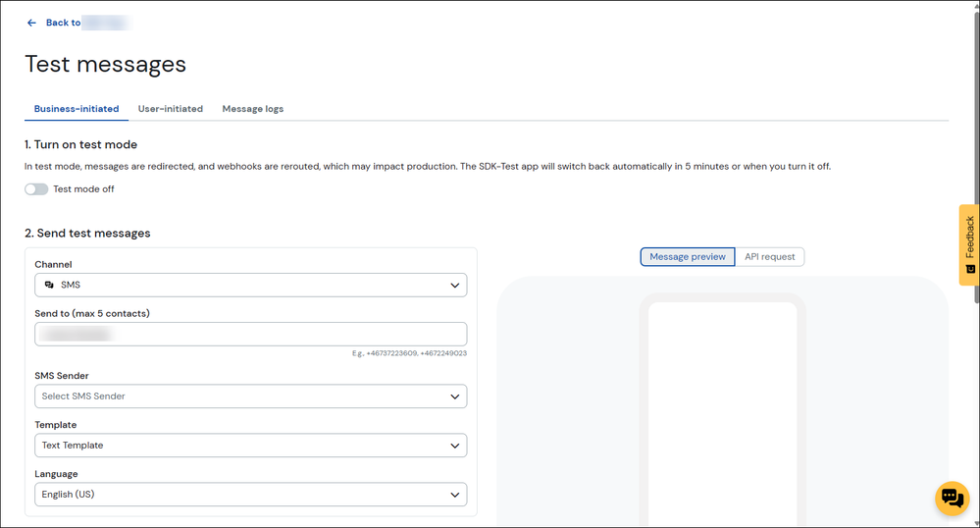Open the English (US) language dropdown
The height and width of the screenshot is (528, 980).
click(250, 495)
